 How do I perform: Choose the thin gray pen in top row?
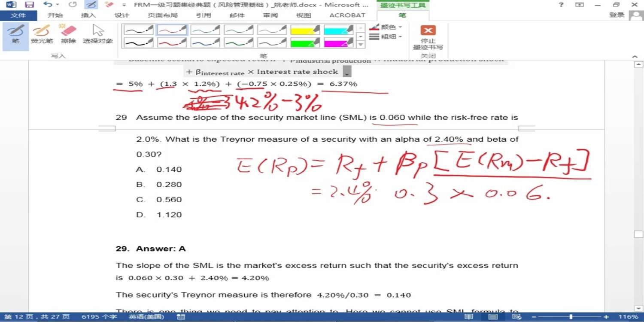tap(272, 30)
